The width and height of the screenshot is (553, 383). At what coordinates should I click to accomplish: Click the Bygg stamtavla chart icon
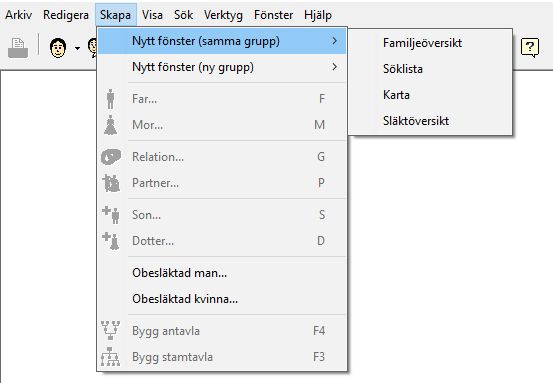point(110,357)
